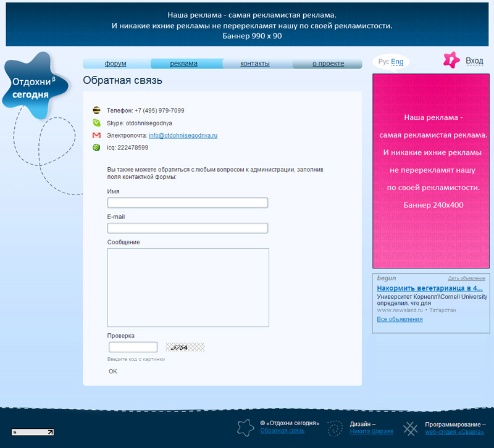Open the info@otdohnisegodnya.ru email link
The width and height of the screenshot is (494, 448).
point(183,135)
